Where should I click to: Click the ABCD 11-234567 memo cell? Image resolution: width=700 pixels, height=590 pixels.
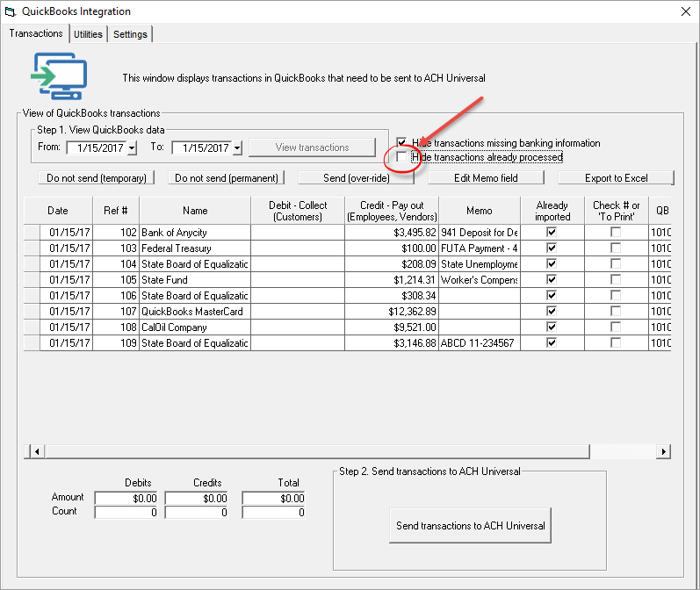(480, 343)
